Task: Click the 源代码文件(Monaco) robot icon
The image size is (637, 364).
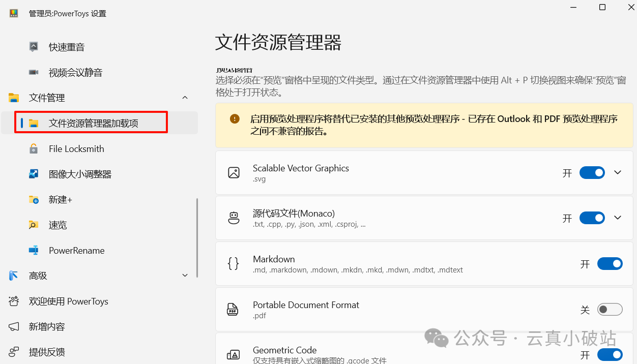Action: coord(234,218)
